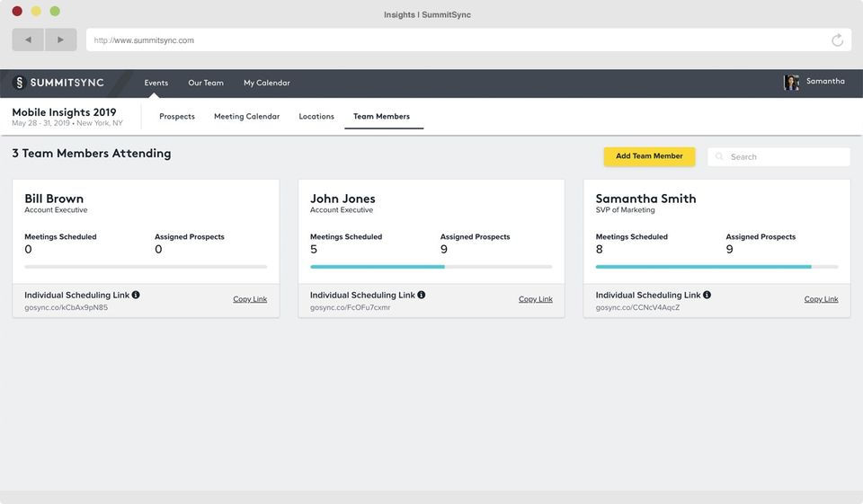Reload the page with the refresh icon

point(837,40)
